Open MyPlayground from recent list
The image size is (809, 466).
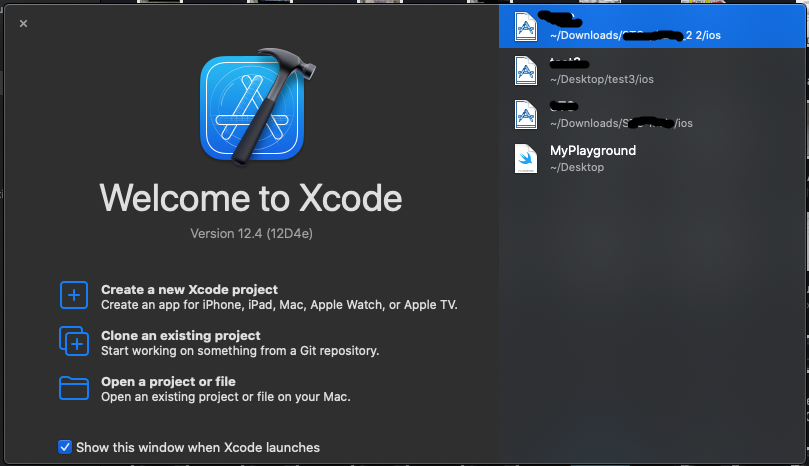click(x=652, y=158)
